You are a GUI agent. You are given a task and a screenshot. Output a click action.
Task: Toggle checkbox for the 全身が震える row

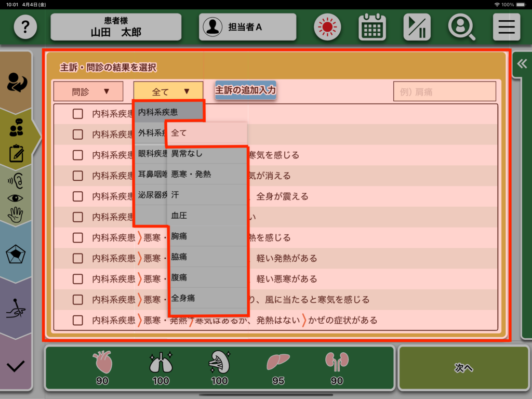click(78, 196)
